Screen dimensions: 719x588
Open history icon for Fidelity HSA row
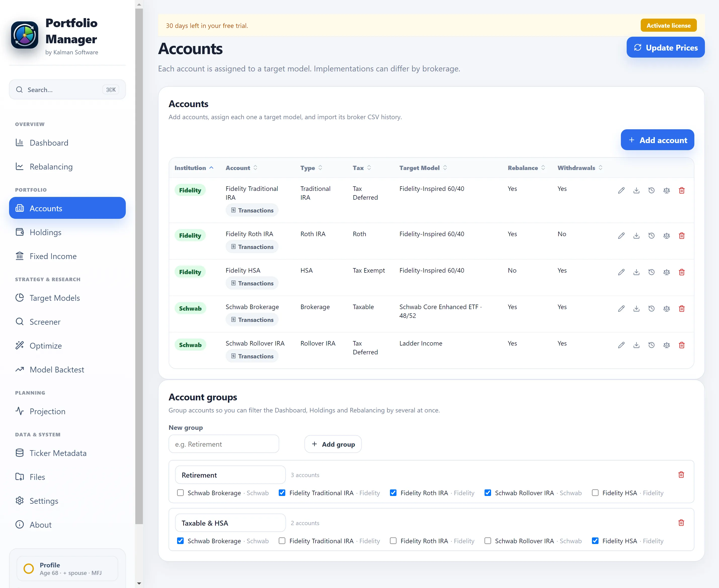651,272
